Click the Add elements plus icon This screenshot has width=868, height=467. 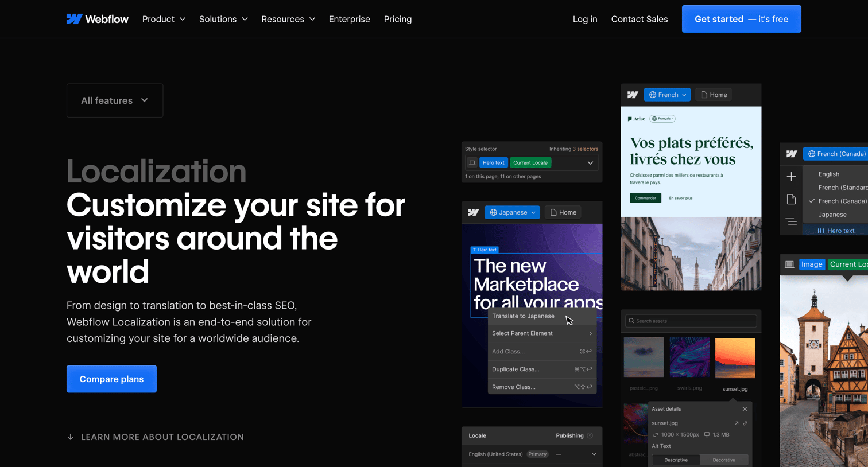tap(791, 177)
